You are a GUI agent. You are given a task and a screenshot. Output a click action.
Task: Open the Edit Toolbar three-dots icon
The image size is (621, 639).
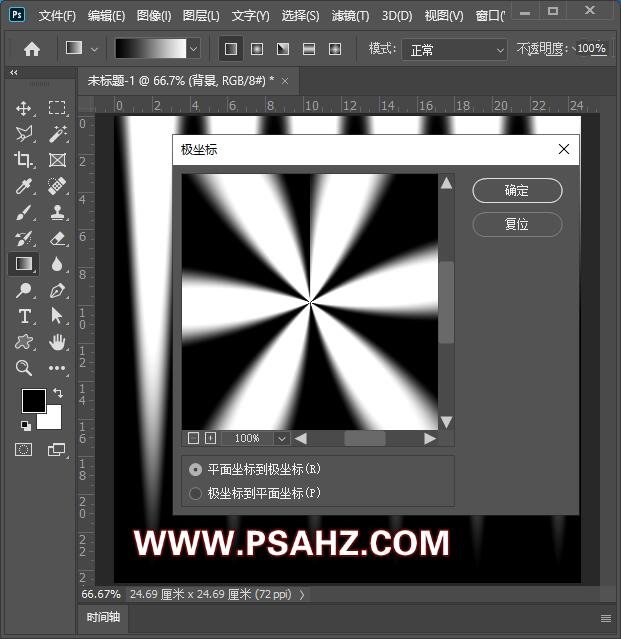tap(57, 368)
